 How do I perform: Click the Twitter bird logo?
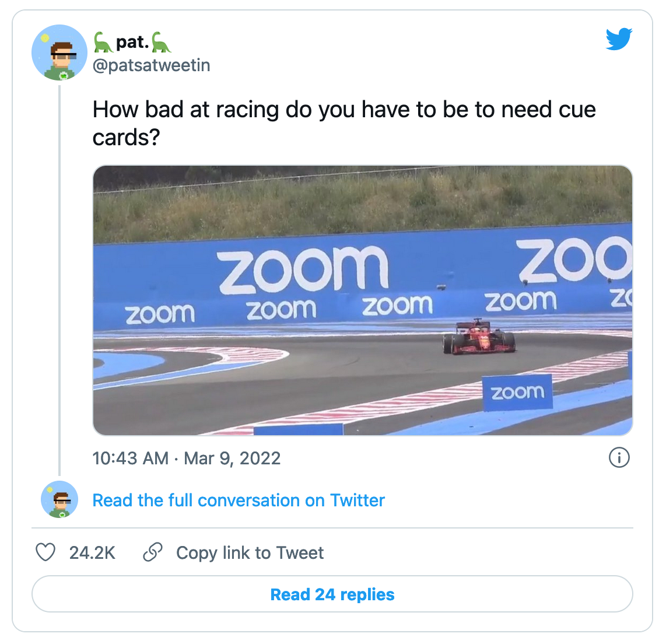coord(619,39)
